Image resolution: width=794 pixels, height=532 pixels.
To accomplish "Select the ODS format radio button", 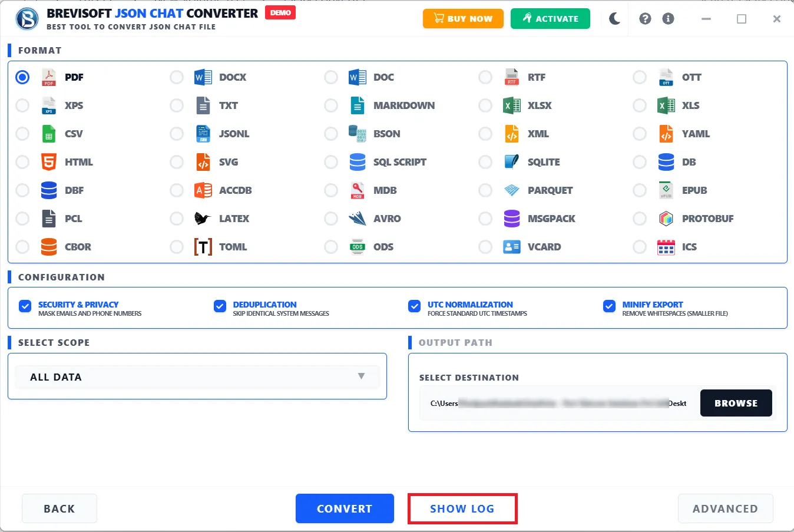I will [x=331, y=247].
